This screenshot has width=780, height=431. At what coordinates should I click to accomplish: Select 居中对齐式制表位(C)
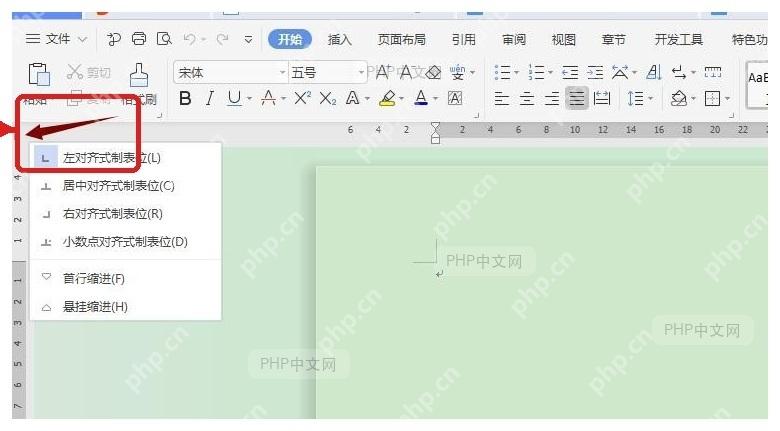click(x=125, y=186)
